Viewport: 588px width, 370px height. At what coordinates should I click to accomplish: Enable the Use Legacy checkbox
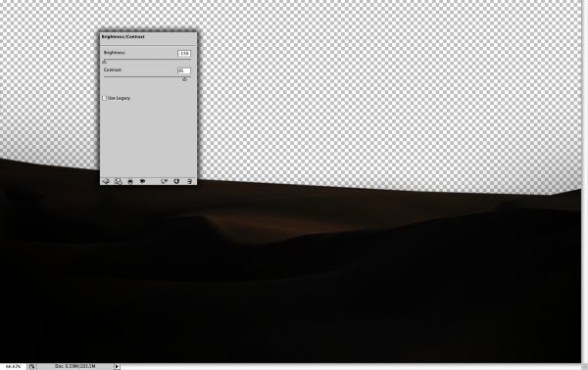[x=104, y=98]
